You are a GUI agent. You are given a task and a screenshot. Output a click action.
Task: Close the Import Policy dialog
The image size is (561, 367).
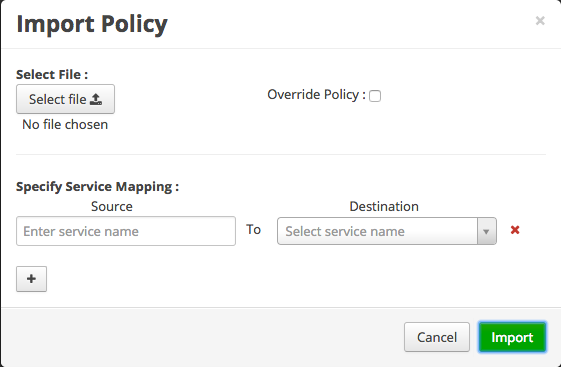click(x=540, y=21)
